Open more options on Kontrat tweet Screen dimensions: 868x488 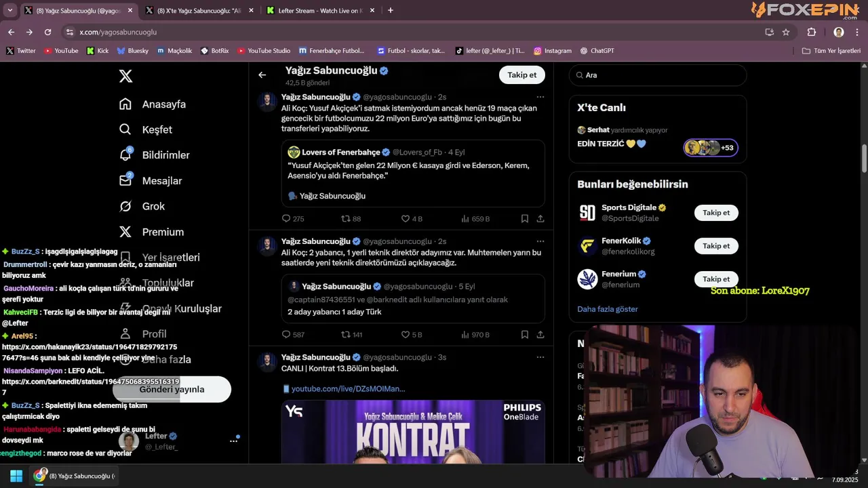pyautogui.click(x=540, y=357)
